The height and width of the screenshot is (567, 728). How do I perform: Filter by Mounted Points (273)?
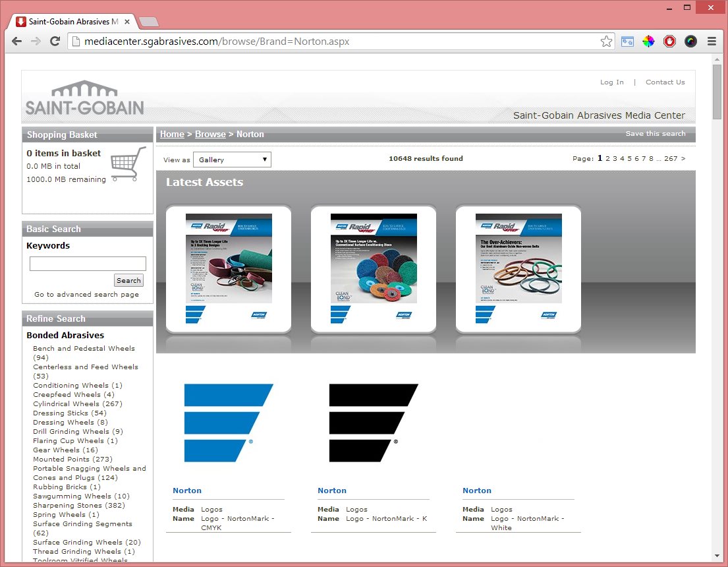[72, 459]
